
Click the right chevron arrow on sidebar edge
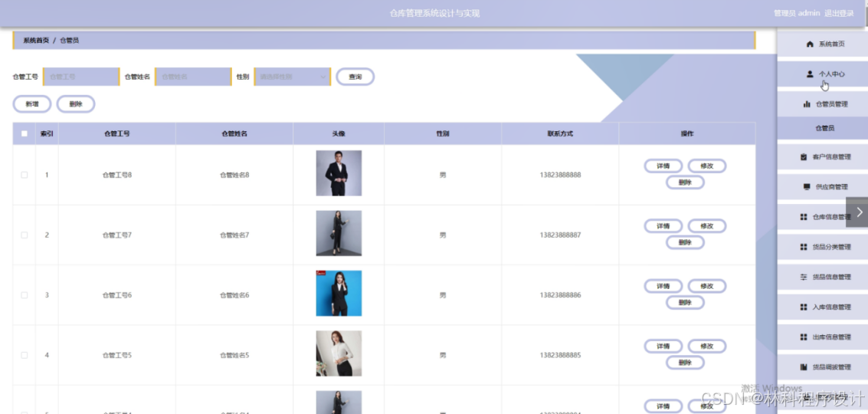[x=859, y=212]
